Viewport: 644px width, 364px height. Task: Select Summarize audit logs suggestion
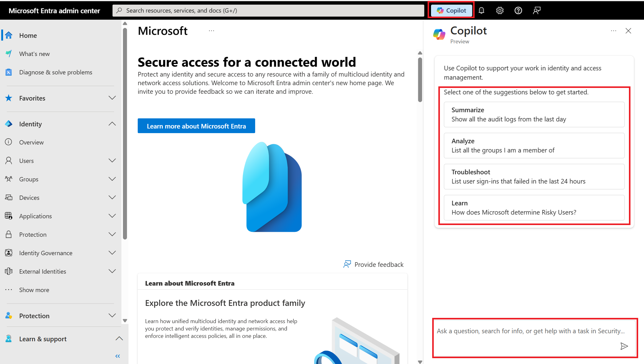point(534,114)
